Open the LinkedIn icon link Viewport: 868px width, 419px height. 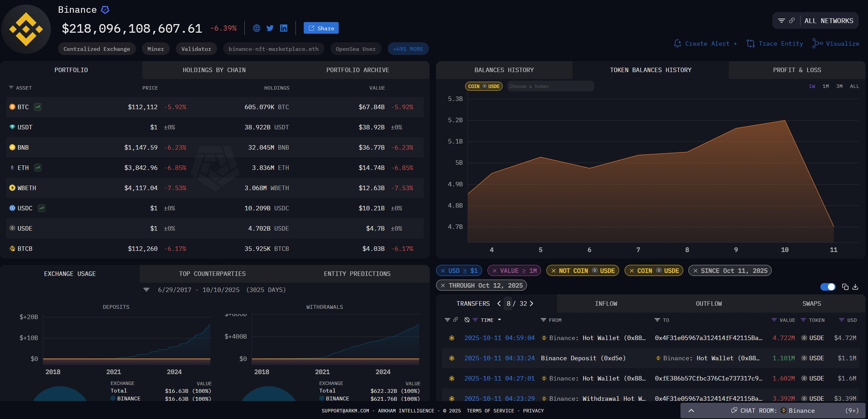[284, 28]
